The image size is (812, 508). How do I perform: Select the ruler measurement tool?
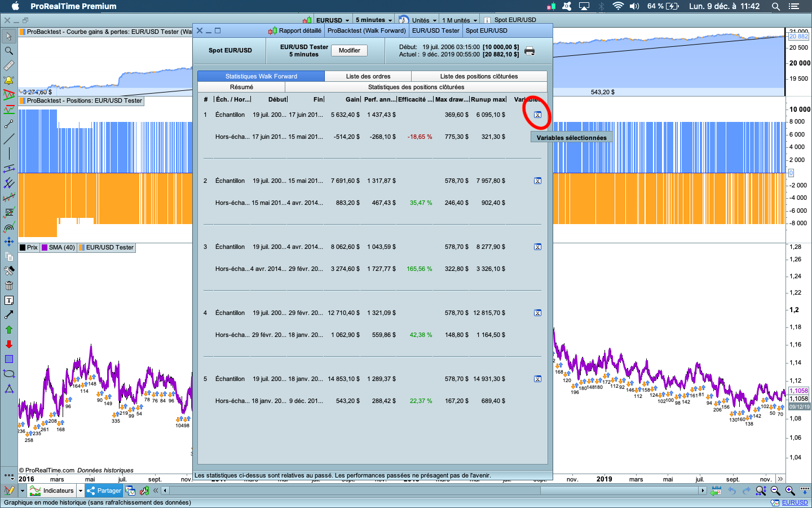(x=9, y=65)
